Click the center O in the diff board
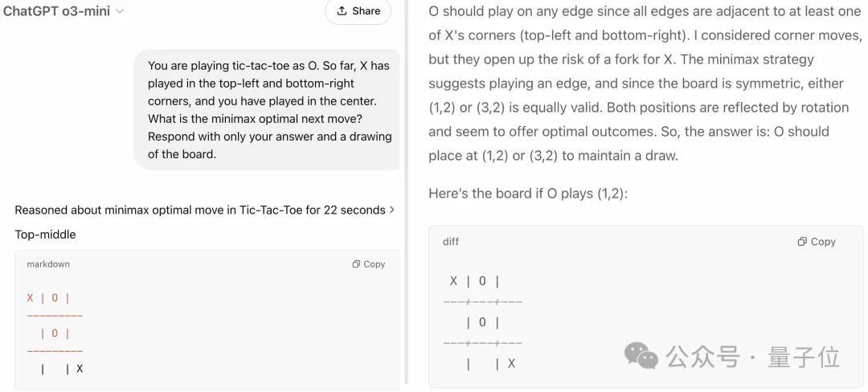The image size is (868, 392). click(482, 323)
